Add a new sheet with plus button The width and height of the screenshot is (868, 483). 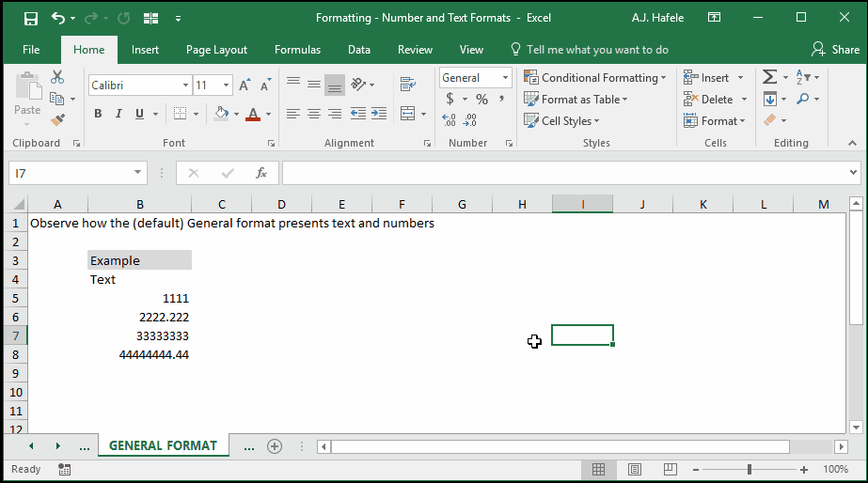pos(275,446)
